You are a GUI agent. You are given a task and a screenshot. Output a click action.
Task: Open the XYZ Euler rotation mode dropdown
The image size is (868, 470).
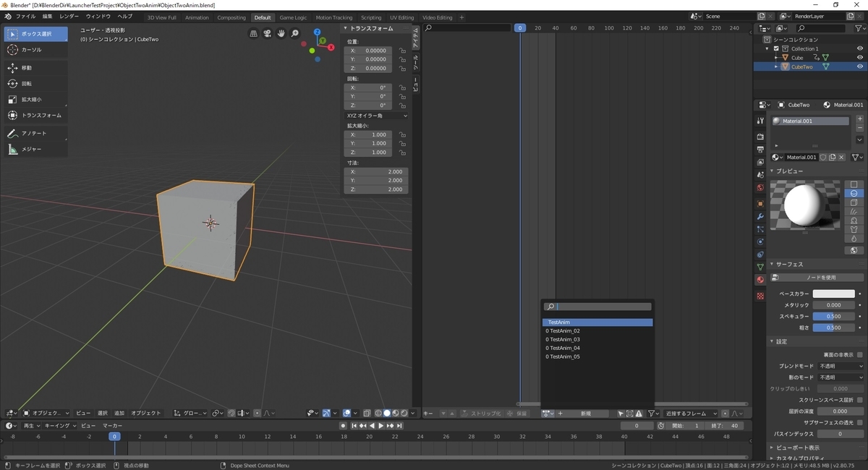pyautogui.click(x=376, y=116)
